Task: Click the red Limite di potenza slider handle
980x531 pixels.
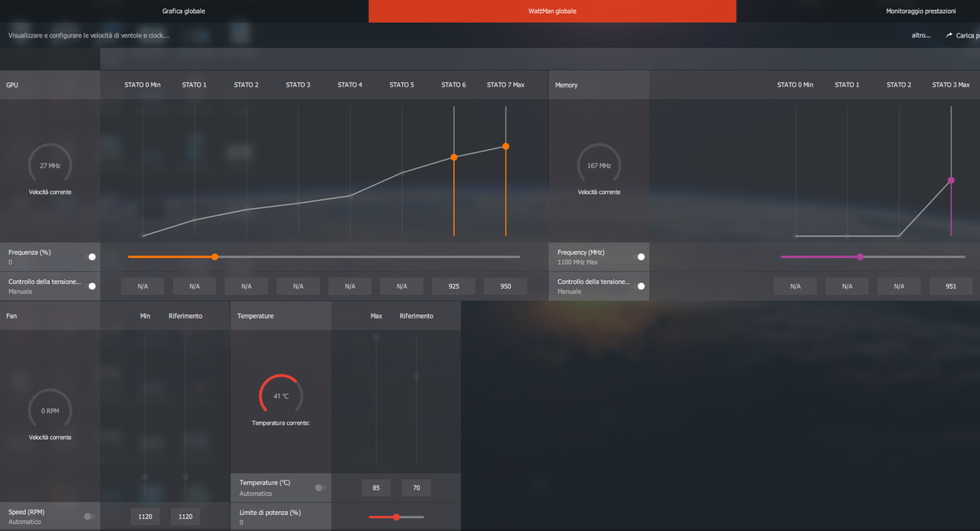Action: tap(397, 517)
